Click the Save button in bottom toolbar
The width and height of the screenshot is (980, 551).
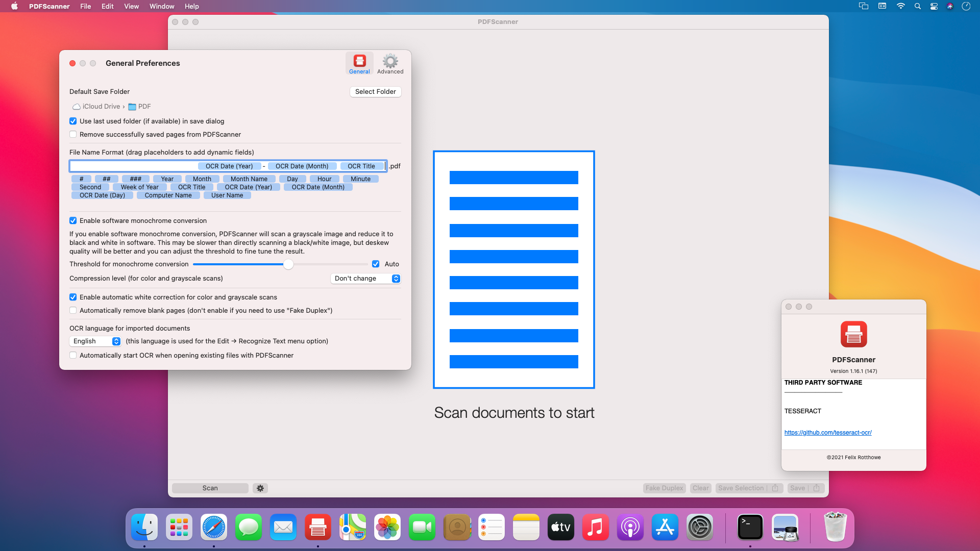(797, 488)
